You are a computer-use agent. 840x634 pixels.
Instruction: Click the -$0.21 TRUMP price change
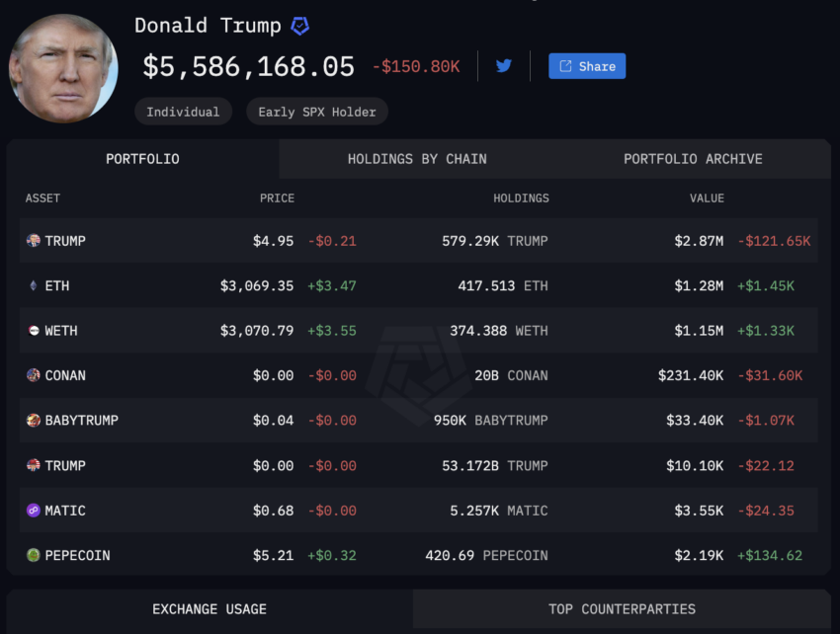pyautogui.click(x=332, y=241)
